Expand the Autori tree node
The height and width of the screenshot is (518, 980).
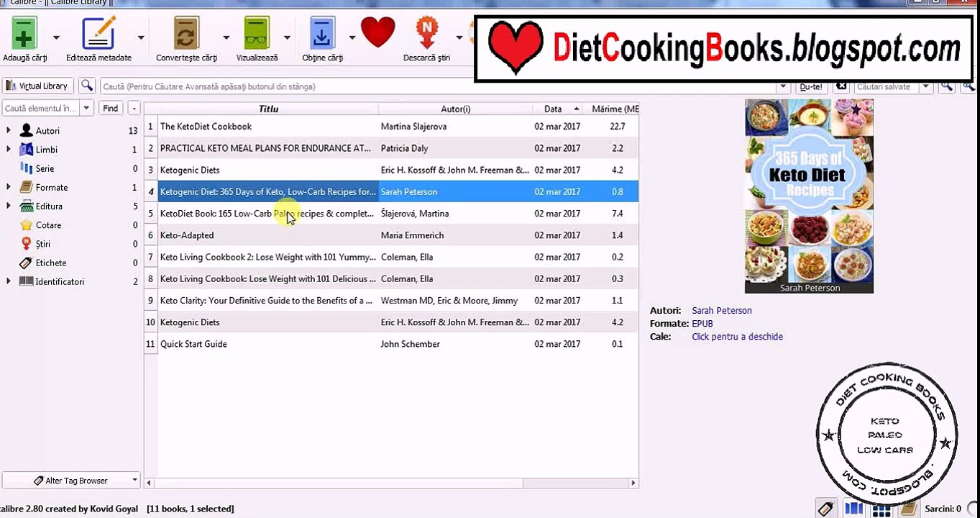pyautogui.click(x=9, y=130)
